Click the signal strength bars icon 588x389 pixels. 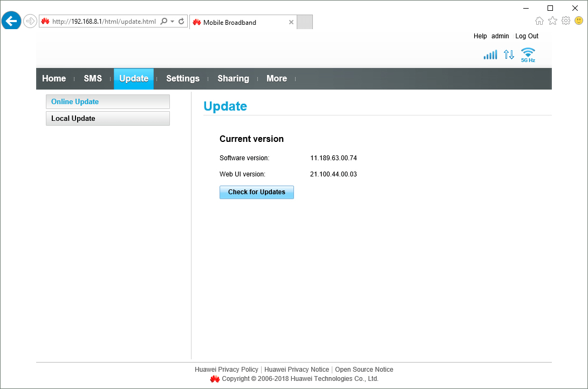point(490,54)
